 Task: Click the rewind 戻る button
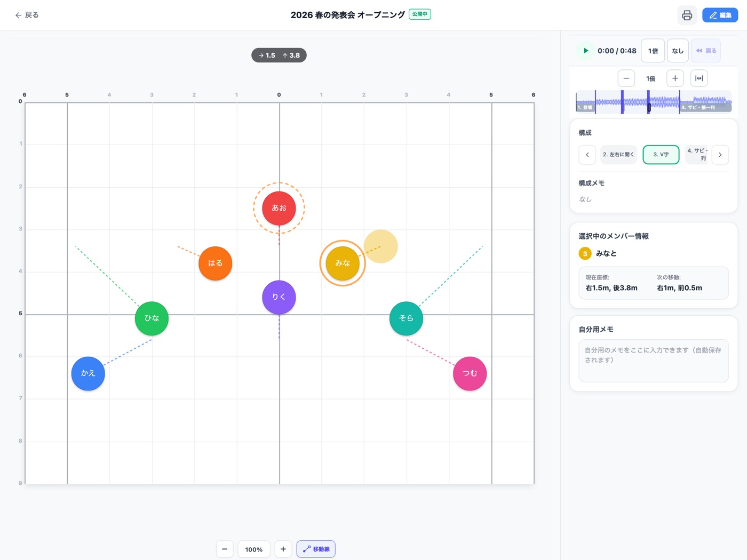tap(706, 51)
